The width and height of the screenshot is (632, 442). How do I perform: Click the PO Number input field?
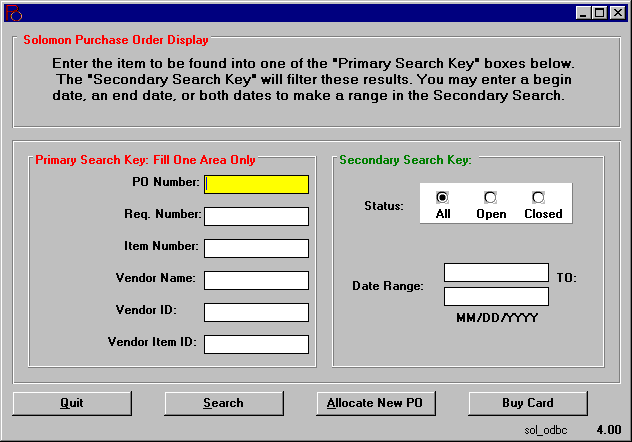pyautogui.click(x=257, y=184)
